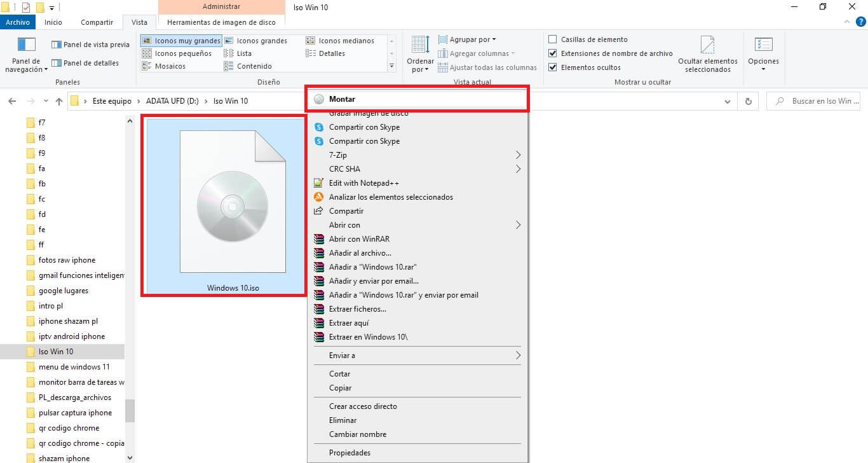Choose Edit with Notepad++
The height and width of the screenshot is (463, 868).
(x=417, y=183)
